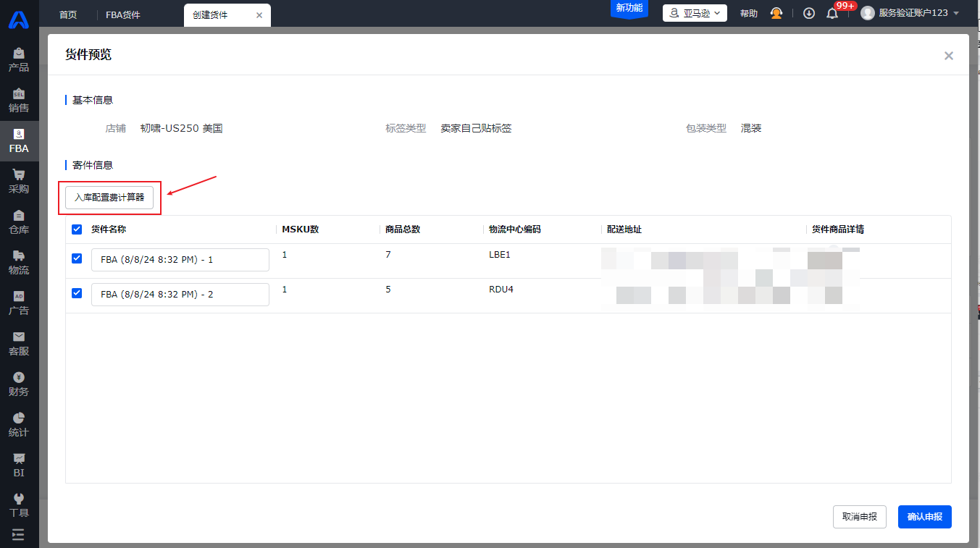Open the 销售 sidebar section

19,101
